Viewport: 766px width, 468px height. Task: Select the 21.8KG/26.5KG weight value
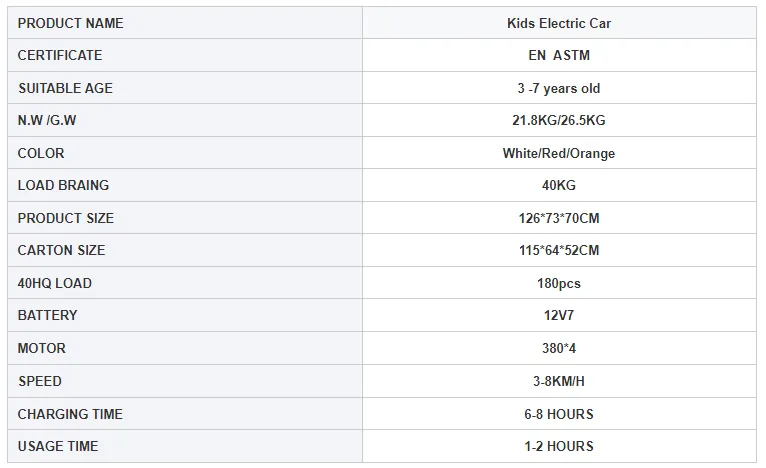559,120
